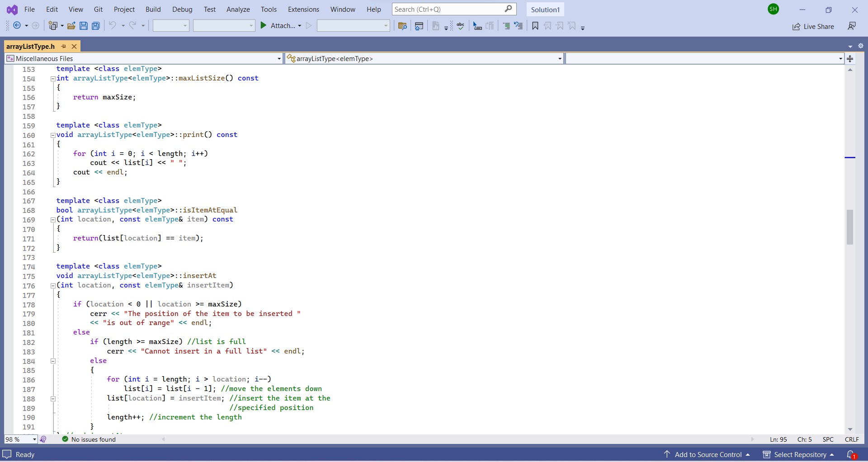Undo the last edit
Screen dimensions: 868x462
pos(113,26)
